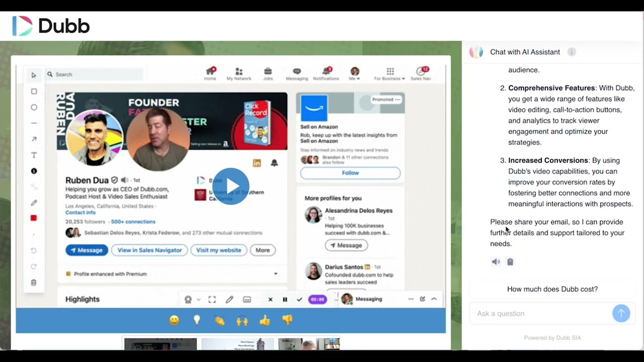Click the captions icon in the recording bar

click(x=247, y=299)
